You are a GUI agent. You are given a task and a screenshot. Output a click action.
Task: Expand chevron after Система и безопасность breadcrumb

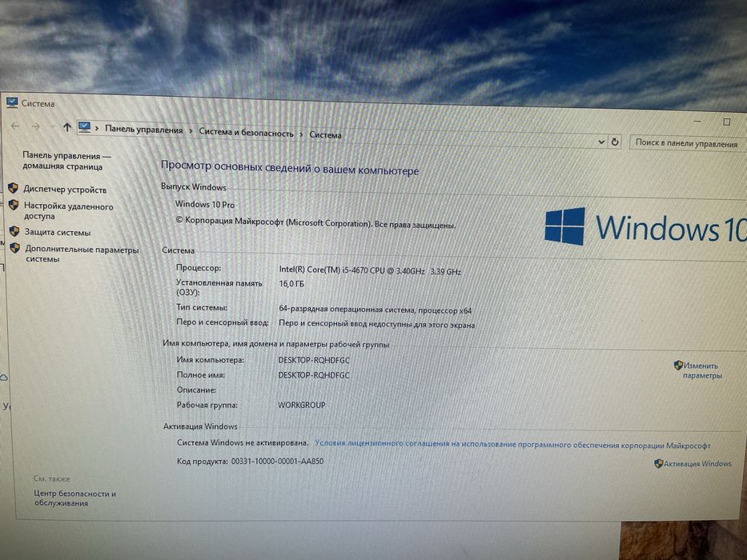(x=302, y=134)
